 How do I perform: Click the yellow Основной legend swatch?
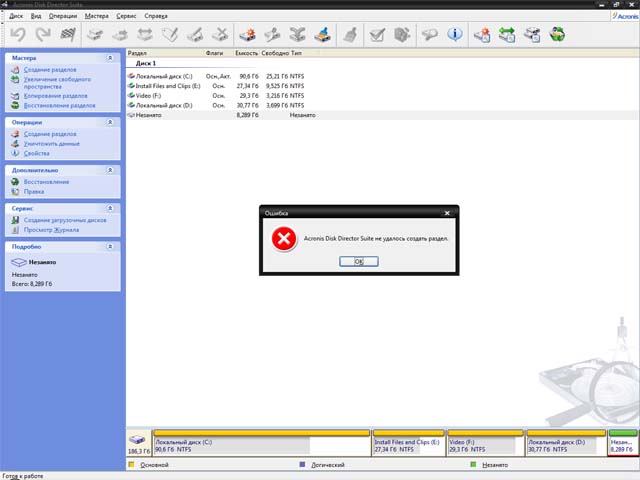tap(131, 464)
